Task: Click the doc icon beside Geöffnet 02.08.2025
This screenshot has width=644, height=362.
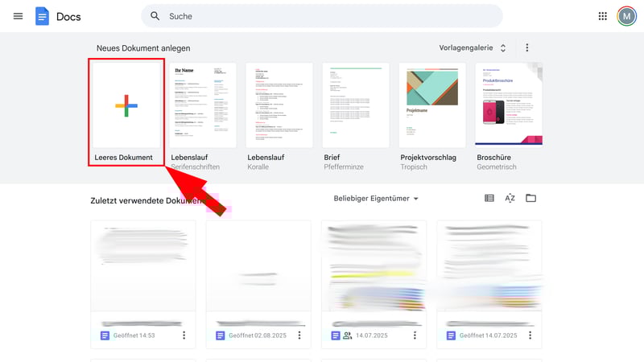Action: [220, 335]
